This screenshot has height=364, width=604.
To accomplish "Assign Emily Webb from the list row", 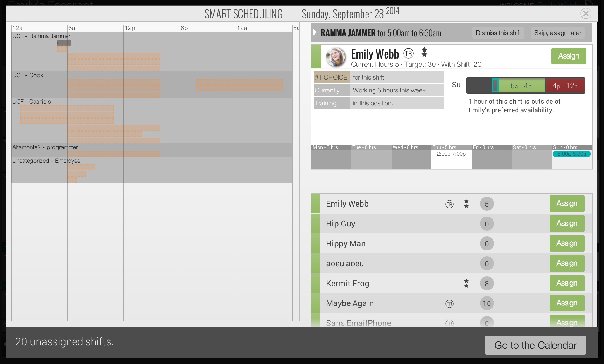I will (x=567, y=204).
